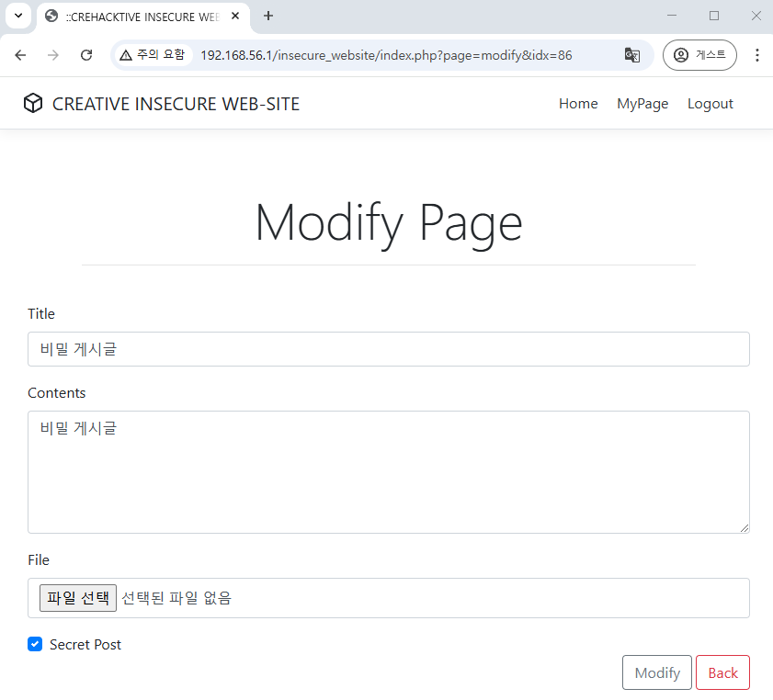Open a new browser tab

click(267, 17)
